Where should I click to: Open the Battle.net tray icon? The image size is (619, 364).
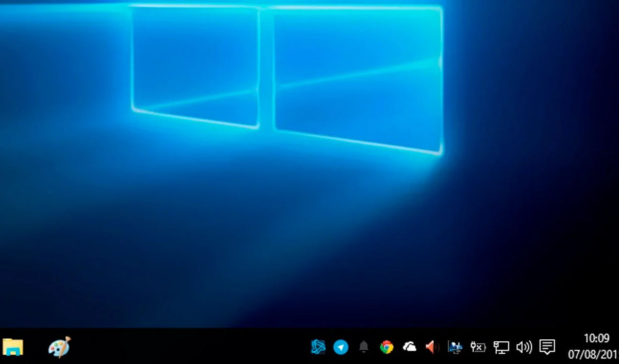318,347
